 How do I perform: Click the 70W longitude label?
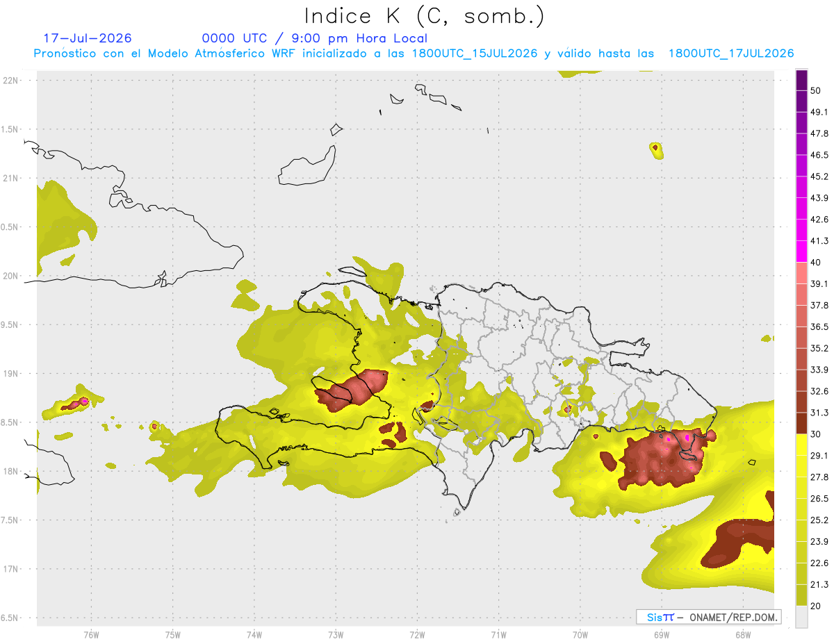[x=580, y=635]
